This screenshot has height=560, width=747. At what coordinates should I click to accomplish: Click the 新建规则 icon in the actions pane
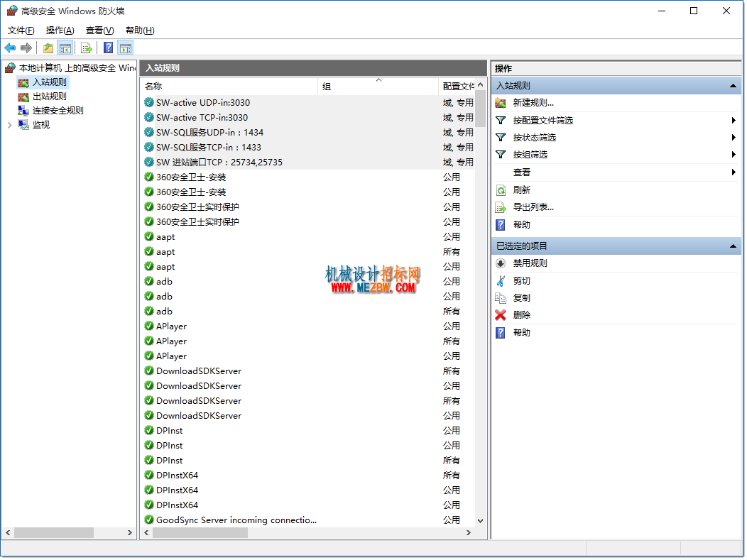coord(500,103)
